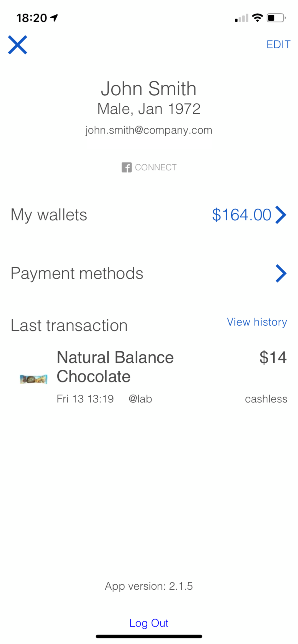Tap the chocolate bar product thumbnail
Screen dimensions: 298x644
34,379
